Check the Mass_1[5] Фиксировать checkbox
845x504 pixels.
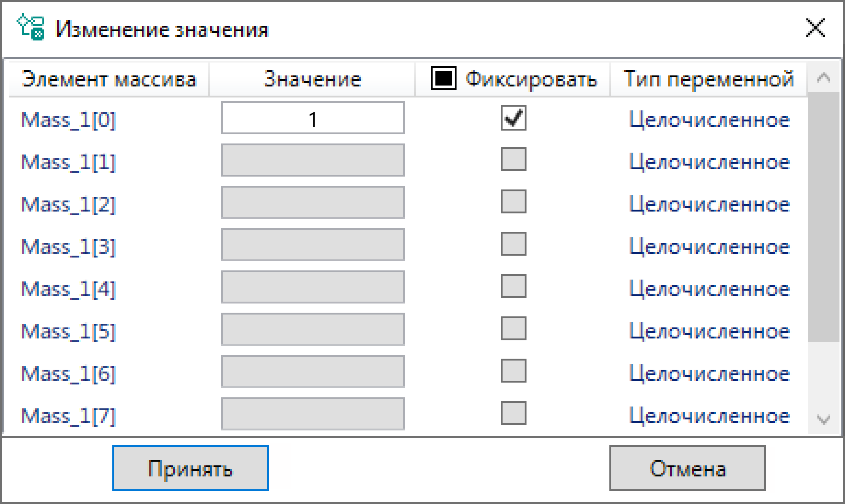(513, 329)
